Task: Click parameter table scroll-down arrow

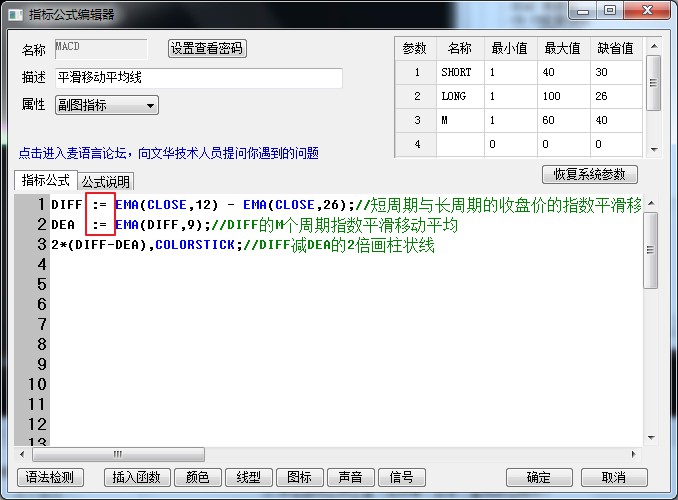Action: [654, 150]
